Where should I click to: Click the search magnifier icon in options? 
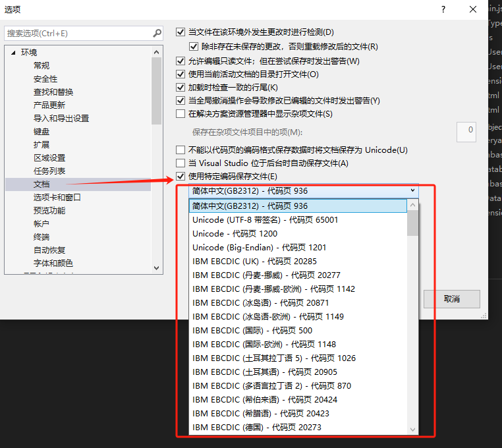pyautogui.click(x=157, y=33)
